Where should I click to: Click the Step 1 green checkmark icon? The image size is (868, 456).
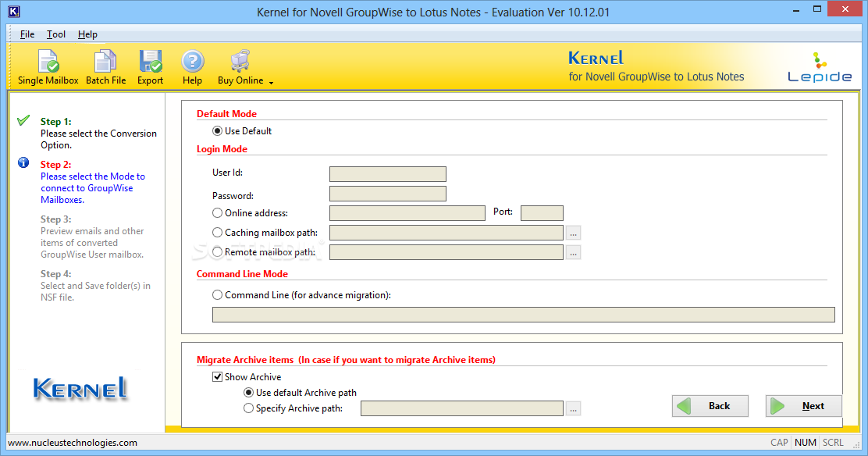(x=23, y=120)
